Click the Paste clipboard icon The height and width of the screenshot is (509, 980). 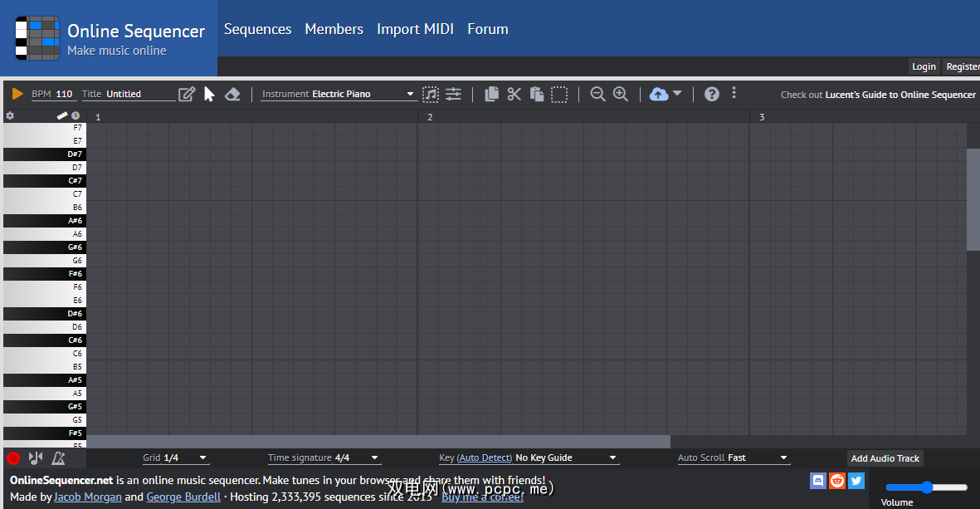(536, 94)
